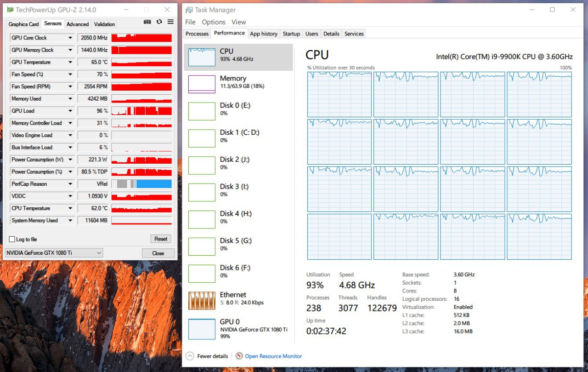588x372 pixels.
Task: Open Power Consumption (W) sensor dropdown
Action: (70, 160)
